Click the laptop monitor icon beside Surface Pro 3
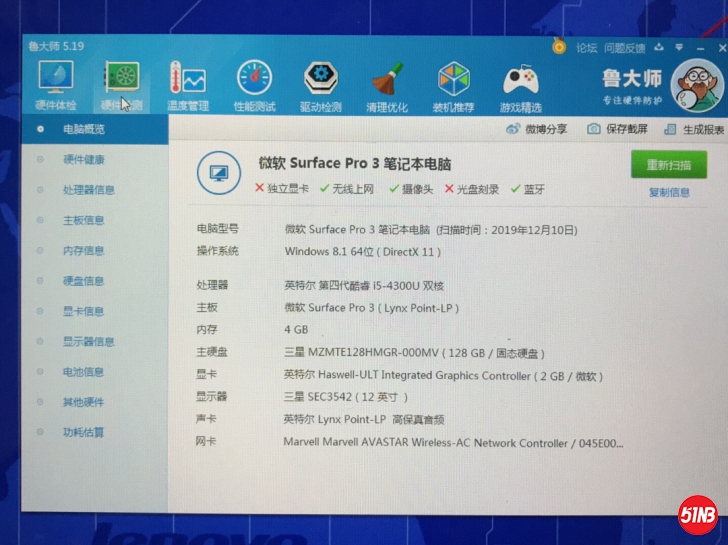This screenshot has height=545, width=728. point(218,172)
